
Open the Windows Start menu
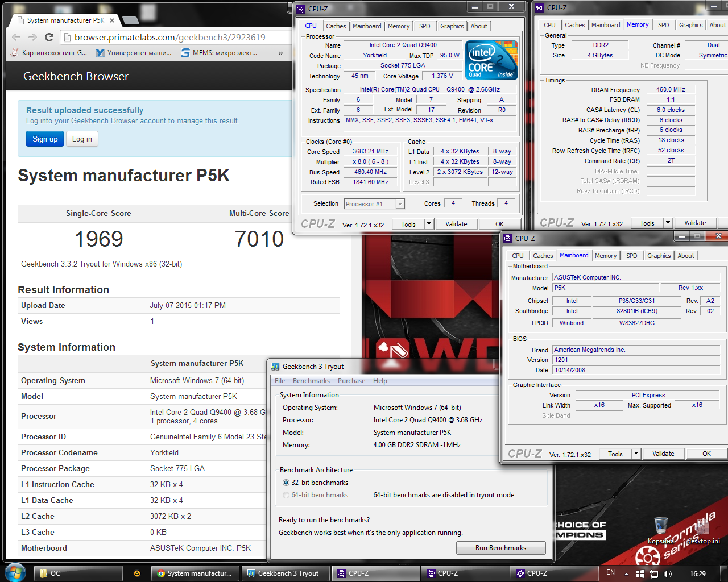tap(15, 573)
